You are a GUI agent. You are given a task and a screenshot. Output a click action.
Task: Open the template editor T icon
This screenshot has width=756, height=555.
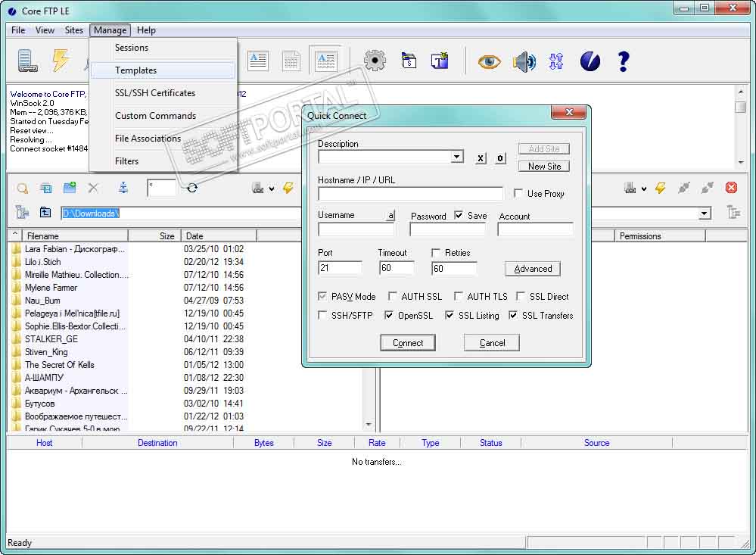tap(440, 61)
